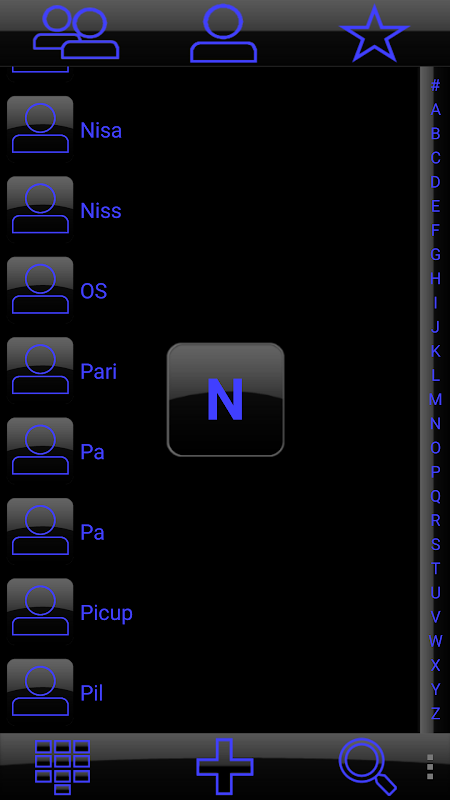Viewport: 450px width, 800px height.
Task: Add new contact with plus icon
Action: 225,766
